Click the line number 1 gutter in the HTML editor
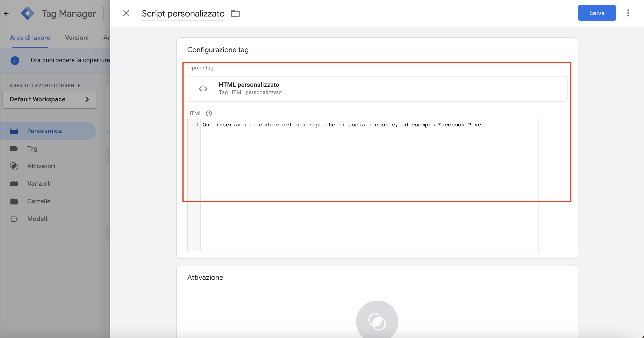644x338 pixels. tap(197, 125)
